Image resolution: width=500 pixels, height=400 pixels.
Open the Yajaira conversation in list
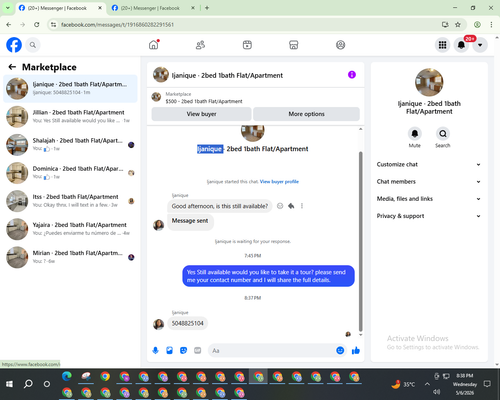coord(70,229)
